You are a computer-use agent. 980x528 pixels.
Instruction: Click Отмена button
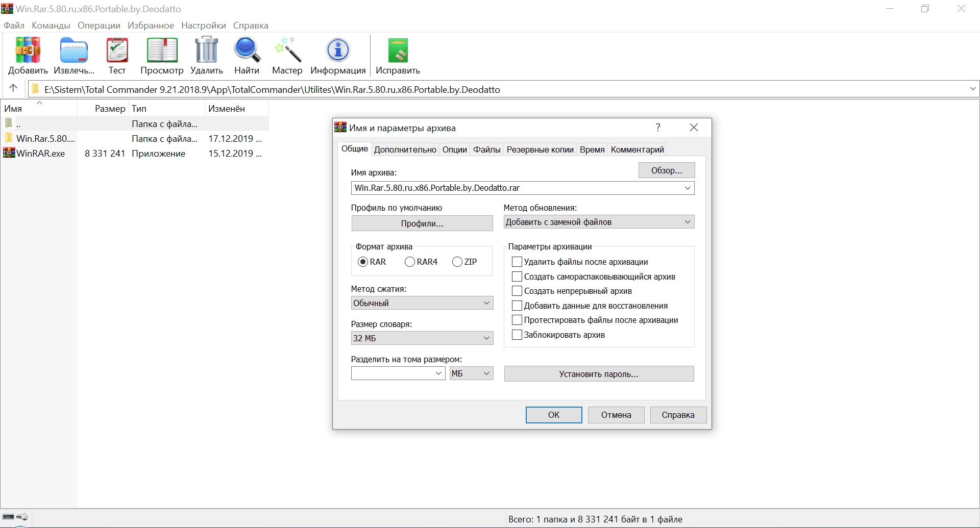(x=616, y=415)
